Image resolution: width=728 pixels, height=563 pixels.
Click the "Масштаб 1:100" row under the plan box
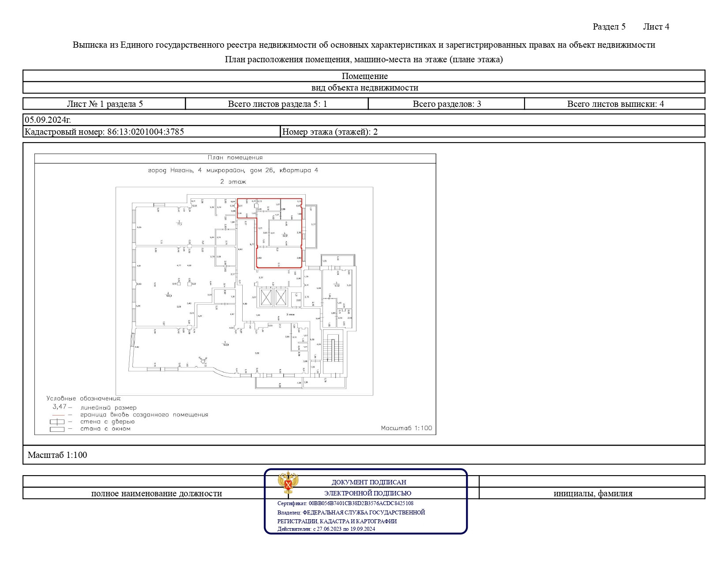click(x=364, y=455)
